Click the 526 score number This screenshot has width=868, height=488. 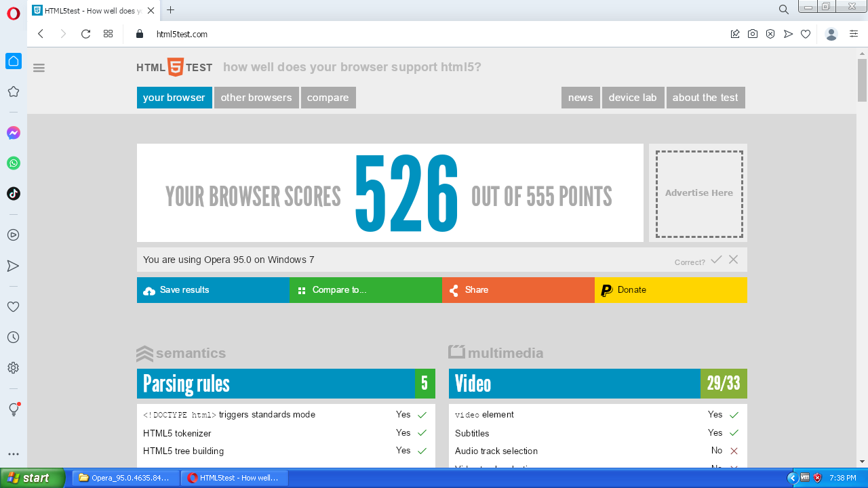click(x=406, y=194)
